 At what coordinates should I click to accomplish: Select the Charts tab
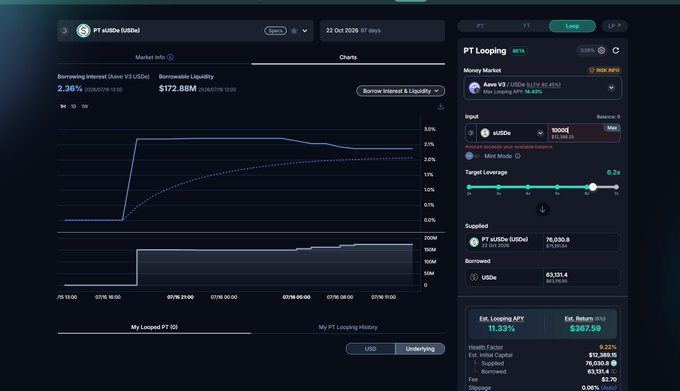pyautogui.click(x=348, y=57)
